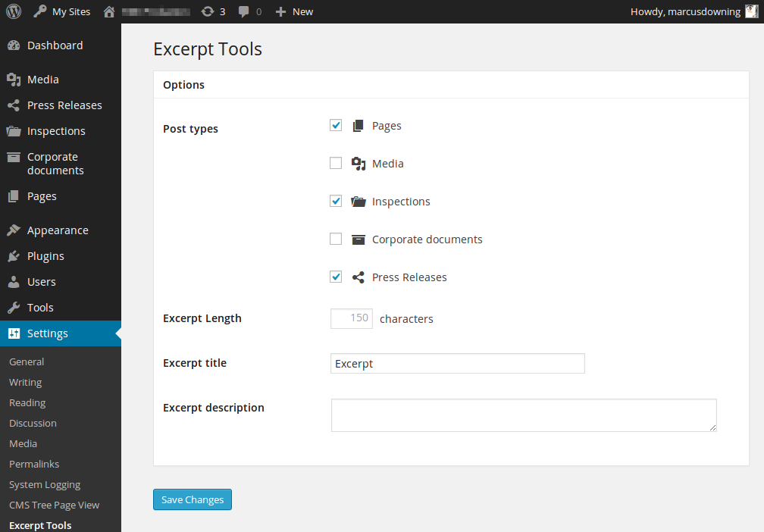Open Writing settings submenu link

pos(25,382)
